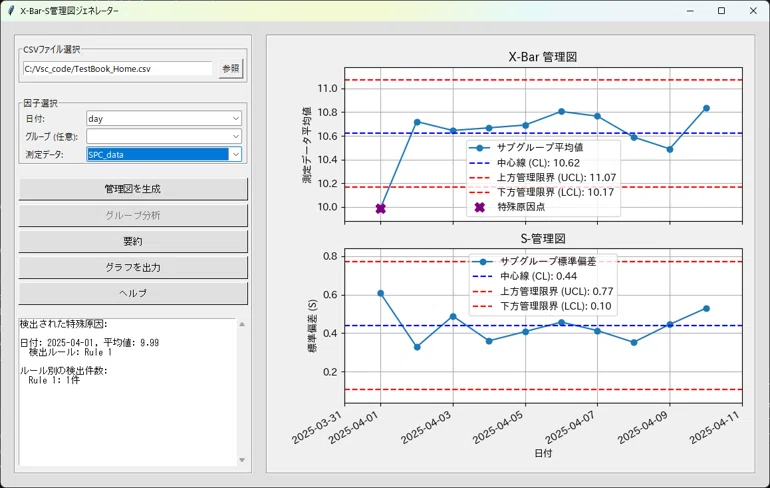770x488 pixels.
Task: Click the 上方管理限界 (UCL): 11.07 legend entry
Action: tap(543, 178)
